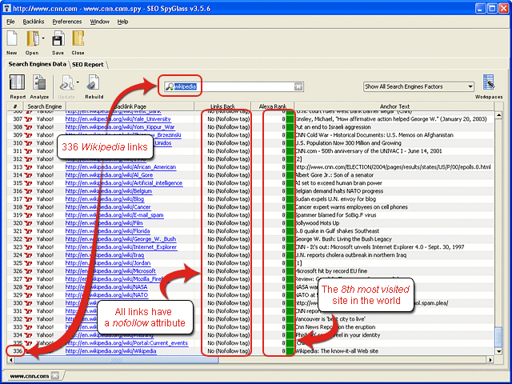Screen dimensions: 512x384
Task: Run the Analyze tool icon
Action: 39,82
